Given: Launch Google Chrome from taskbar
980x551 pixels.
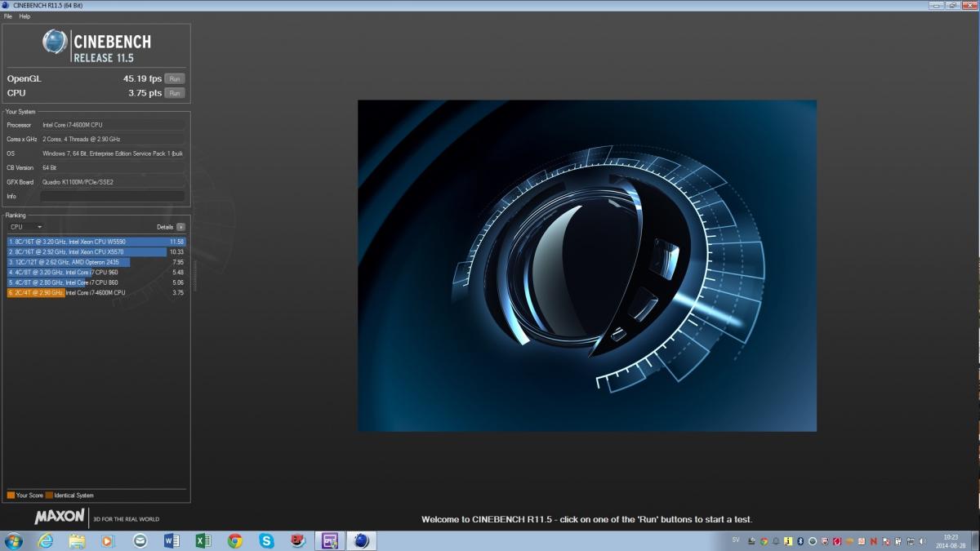Looking at the screenshot, I should point(235,540).
